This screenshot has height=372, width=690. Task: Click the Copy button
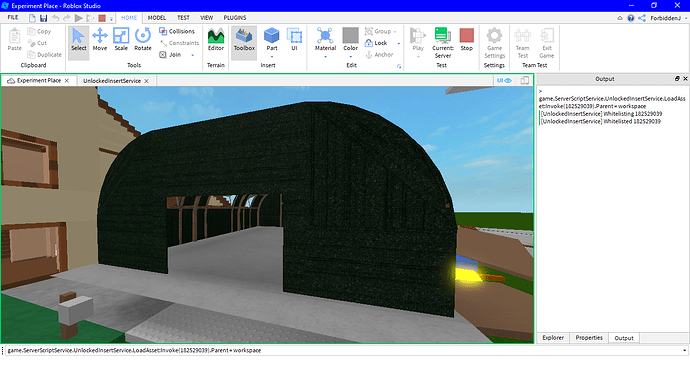(39, 31)
